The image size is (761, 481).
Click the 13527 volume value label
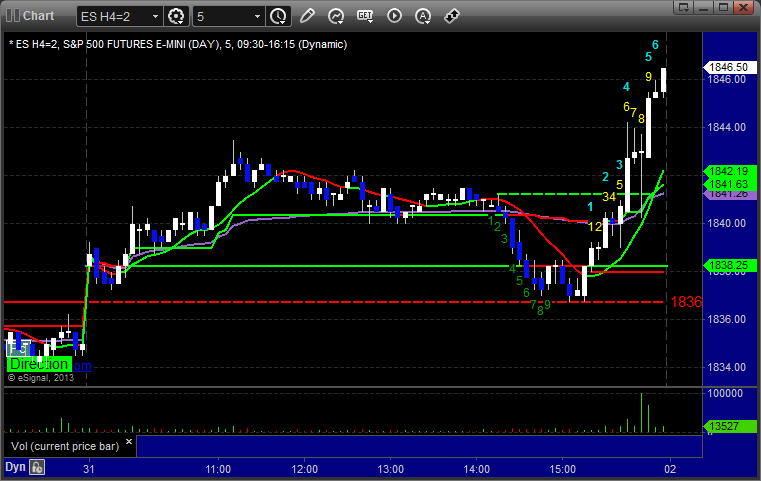pos(730,426)
